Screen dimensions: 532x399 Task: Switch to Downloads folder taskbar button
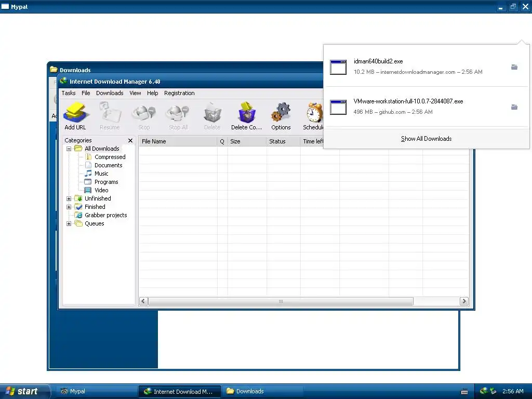click(x=263, y=391)
